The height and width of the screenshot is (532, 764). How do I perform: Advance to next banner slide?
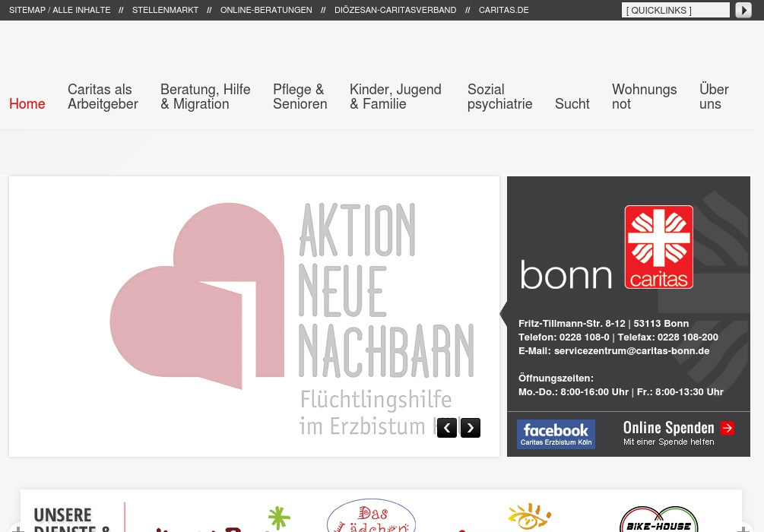pos(471,428)
